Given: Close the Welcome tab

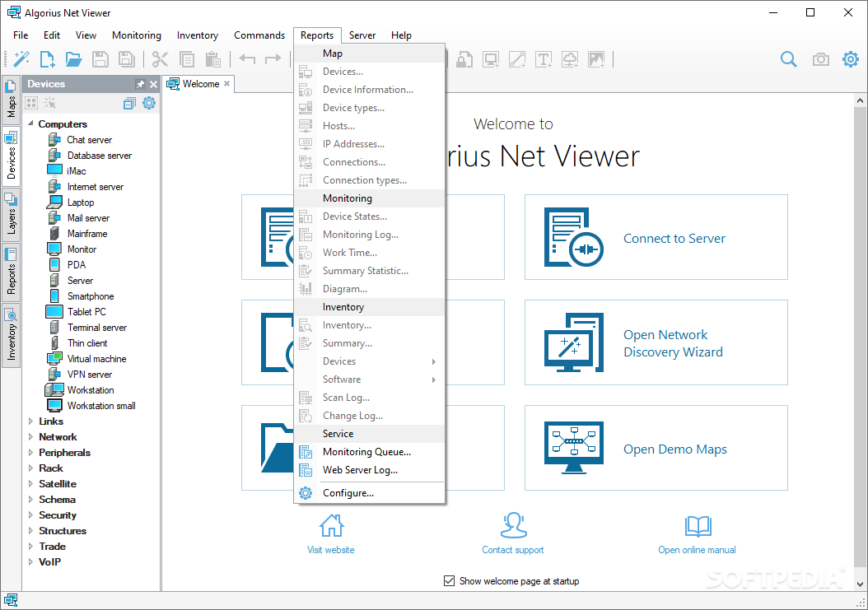Looking at the screenshot, I should (227, 84).
